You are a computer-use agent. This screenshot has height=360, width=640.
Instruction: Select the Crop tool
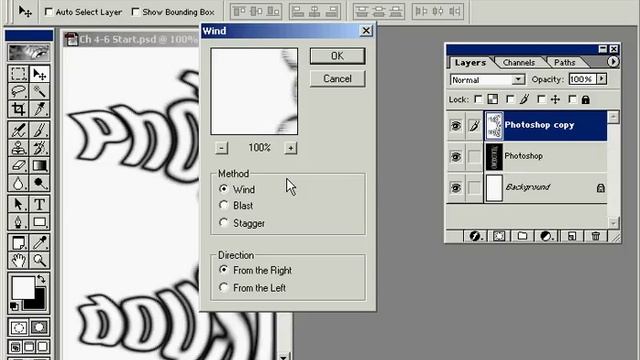pos(18,109)
